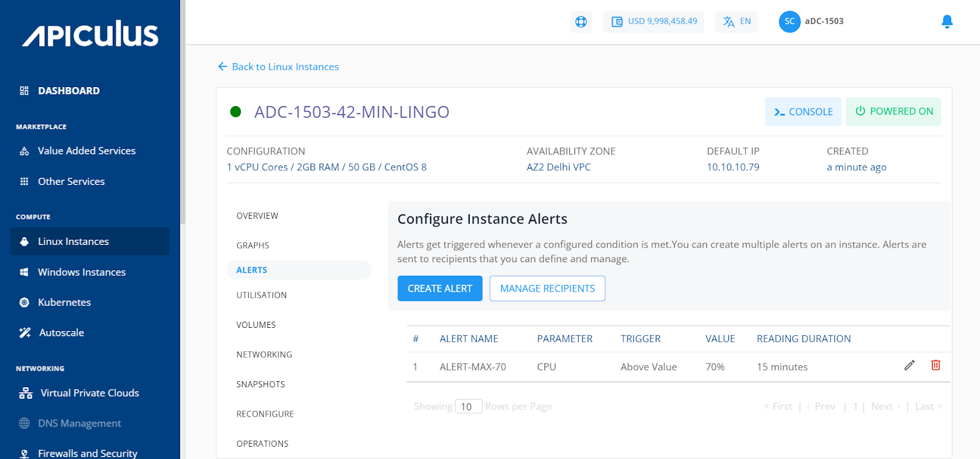Click the Windows Instances logo icon

(24, 272)
